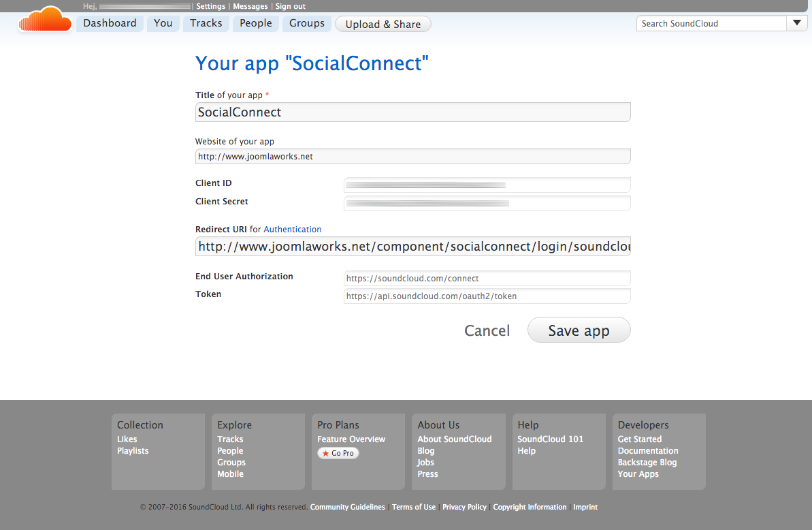812x530 pixels.
Task: Open the Community Guidelines link
Action: pyautogui.click(x=348, y=507)
